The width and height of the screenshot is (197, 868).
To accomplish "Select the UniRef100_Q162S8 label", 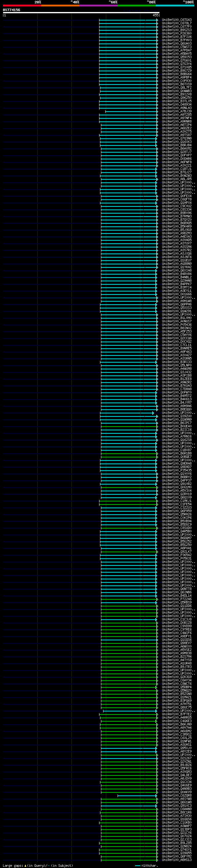I will click(177, 440).
